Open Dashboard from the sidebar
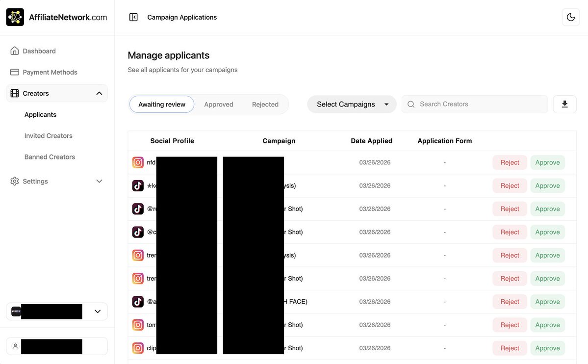 (39, 51)
